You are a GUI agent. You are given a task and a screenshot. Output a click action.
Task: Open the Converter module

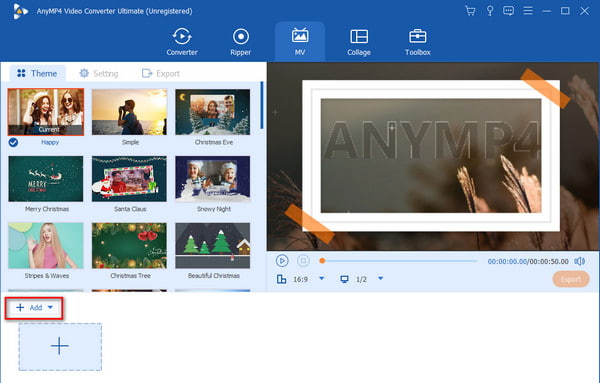click(x=182, y=42)
